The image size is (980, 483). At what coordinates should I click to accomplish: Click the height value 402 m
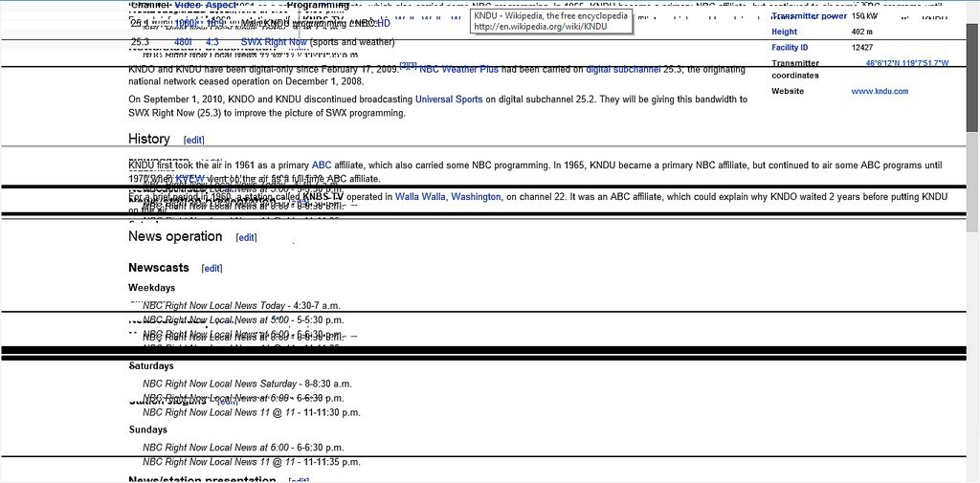coord(862,32)
